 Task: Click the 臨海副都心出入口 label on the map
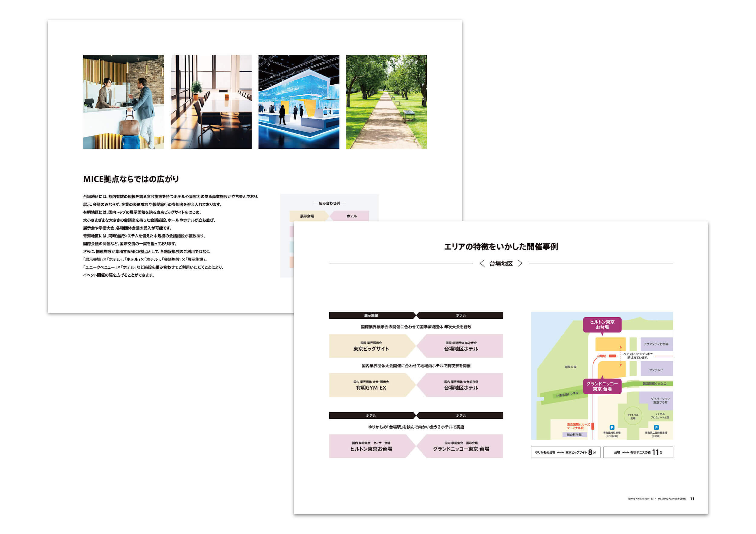(655, 383)
